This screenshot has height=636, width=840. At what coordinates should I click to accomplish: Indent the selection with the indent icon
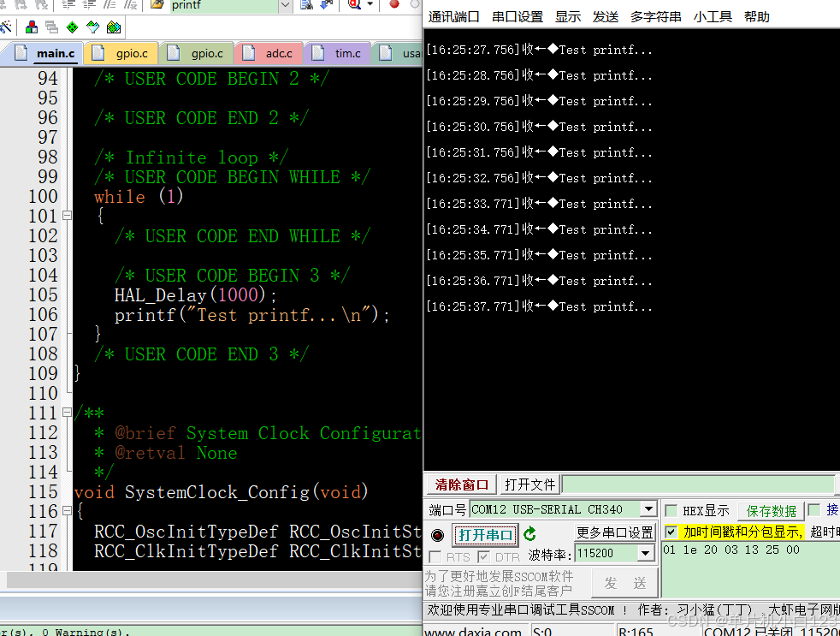[x=68, y=7]
